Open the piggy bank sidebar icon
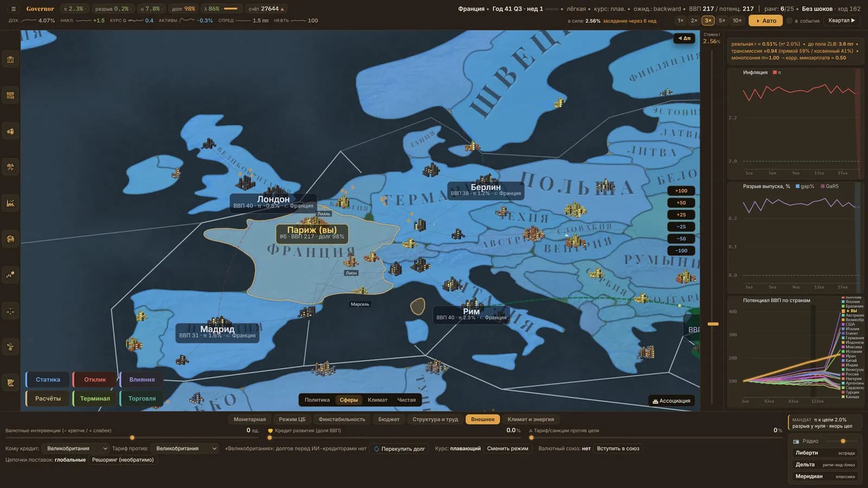The height and width of the screenshot is (488, 868). pyautogui.click(x=10, y=131)
